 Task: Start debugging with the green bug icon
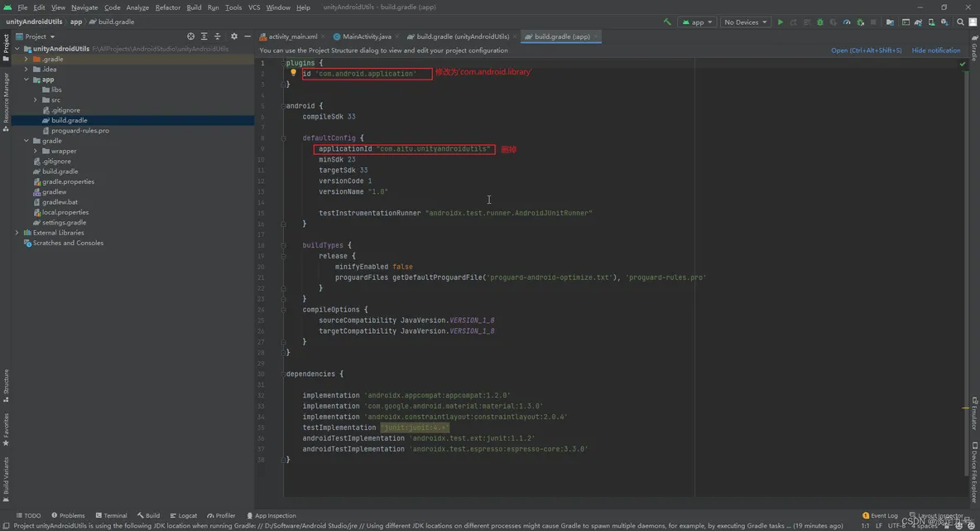coord(820,22)
